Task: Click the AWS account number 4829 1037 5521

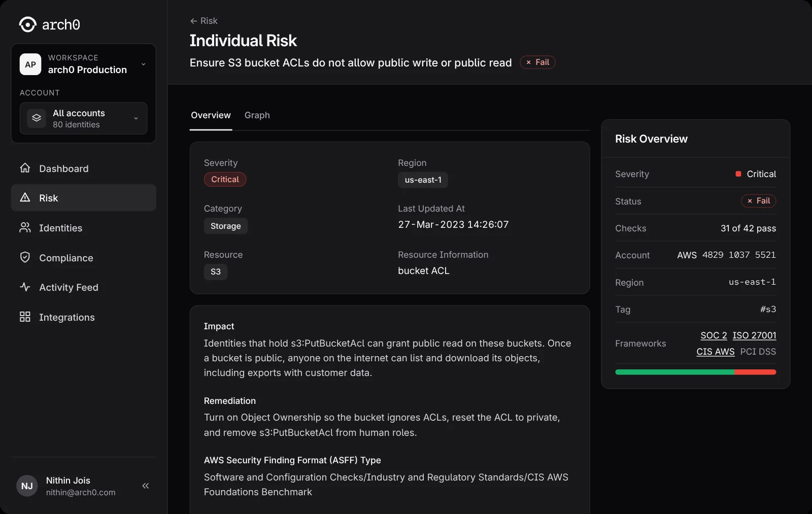Action: pyautogui.click(x=739, y=255)
